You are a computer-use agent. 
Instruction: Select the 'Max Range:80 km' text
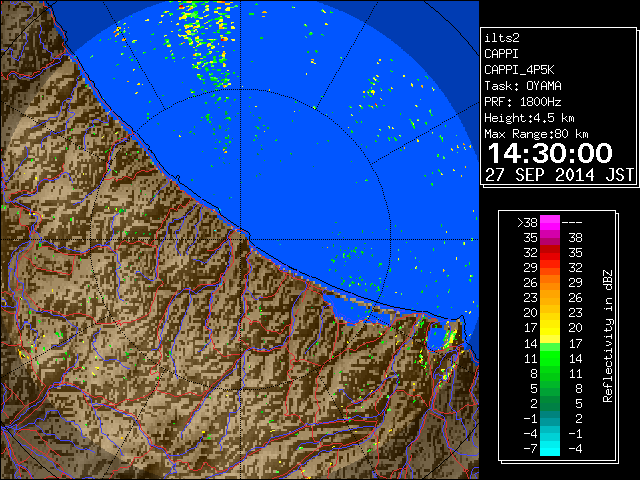point(536,134)
